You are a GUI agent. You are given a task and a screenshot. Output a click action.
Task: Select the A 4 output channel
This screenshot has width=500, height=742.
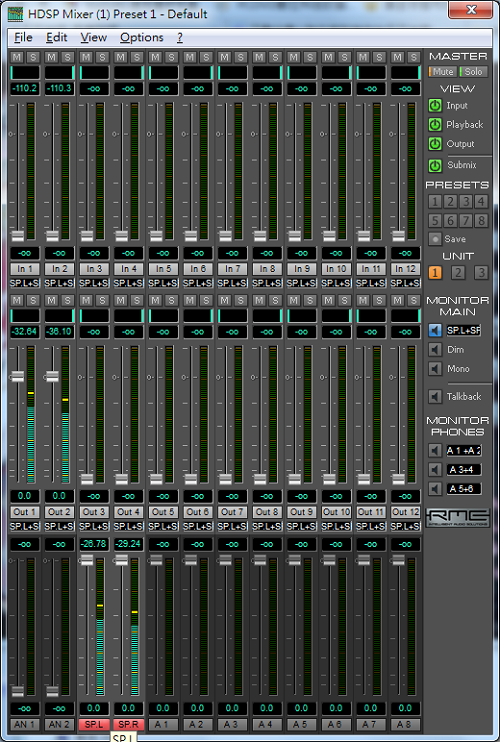[267, 724]
